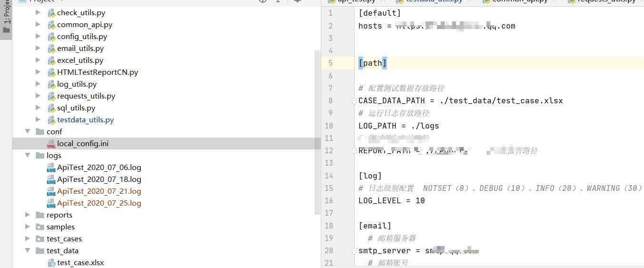
Task: Click the check_utils.py Python file icon
Action: 51,13
